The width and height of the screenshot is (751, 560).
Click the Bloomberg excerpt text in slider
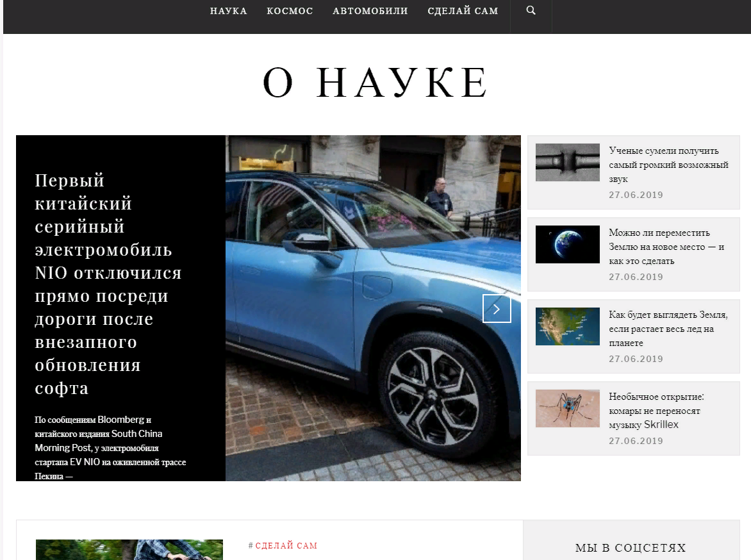pos(110,447)
